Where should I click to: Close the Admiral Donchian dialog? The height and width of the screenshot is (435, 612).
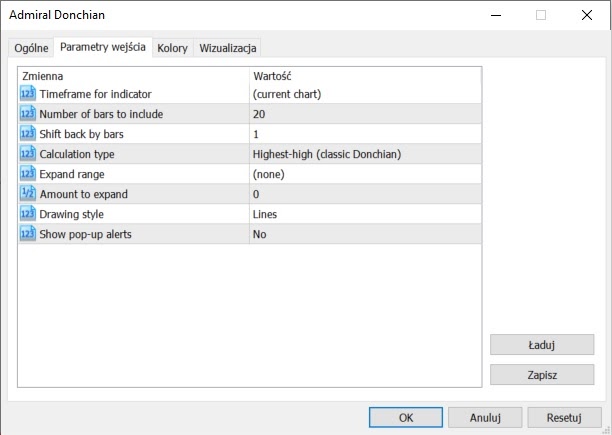(x=587, y=15)
